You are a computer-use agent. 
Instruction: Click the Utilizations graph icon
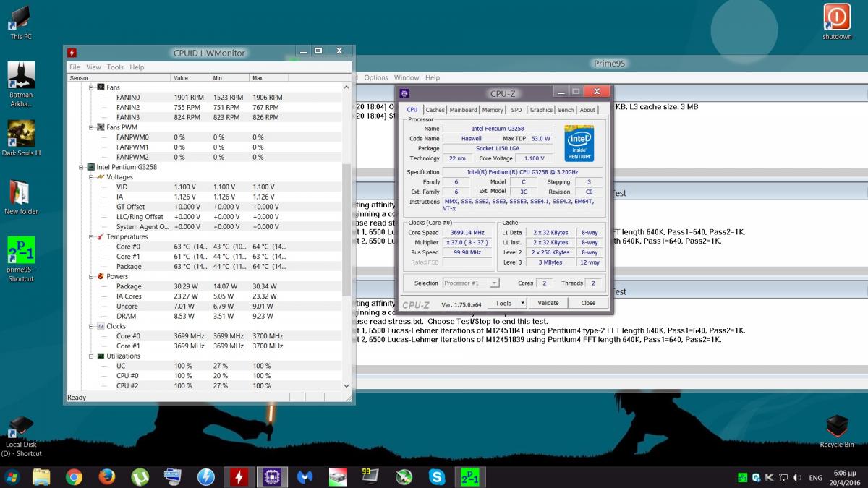(101, 356)
